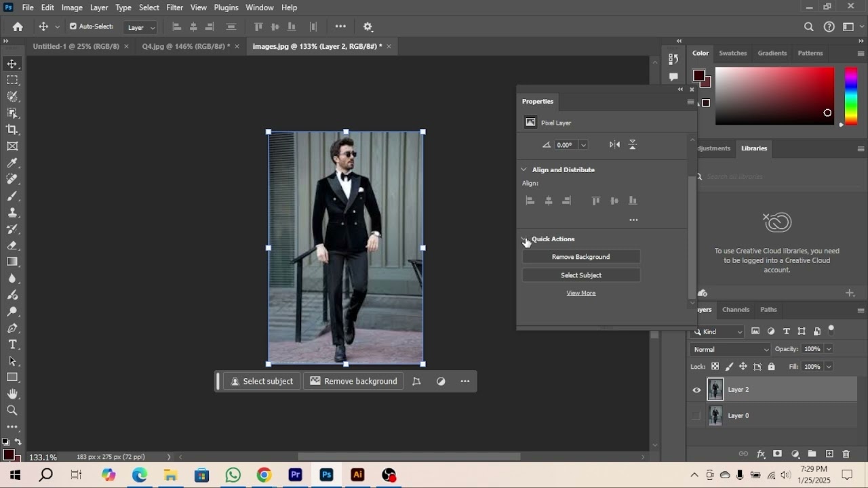Flip horizontal icon in Properties panel
The height and width of the screenshot is (488, 868).
(x=614, y=144)
